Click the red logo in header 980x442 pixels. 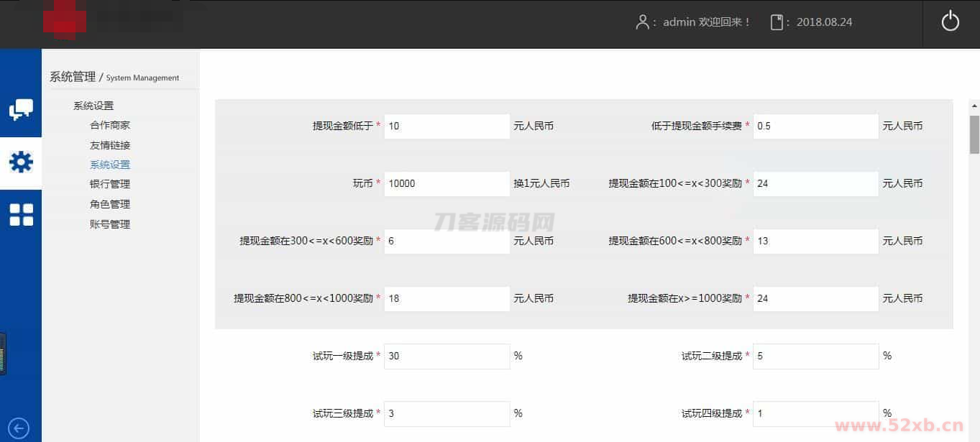pyautogui.click(x=65, y=20)
